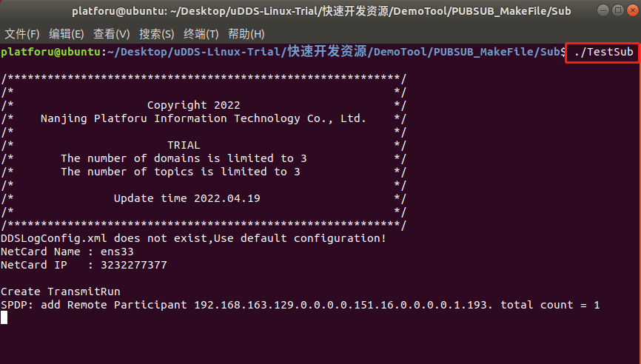Click the DDSLogConfig.xml warning line
Viewport: 641px width, 364px height.
(193, 238)
